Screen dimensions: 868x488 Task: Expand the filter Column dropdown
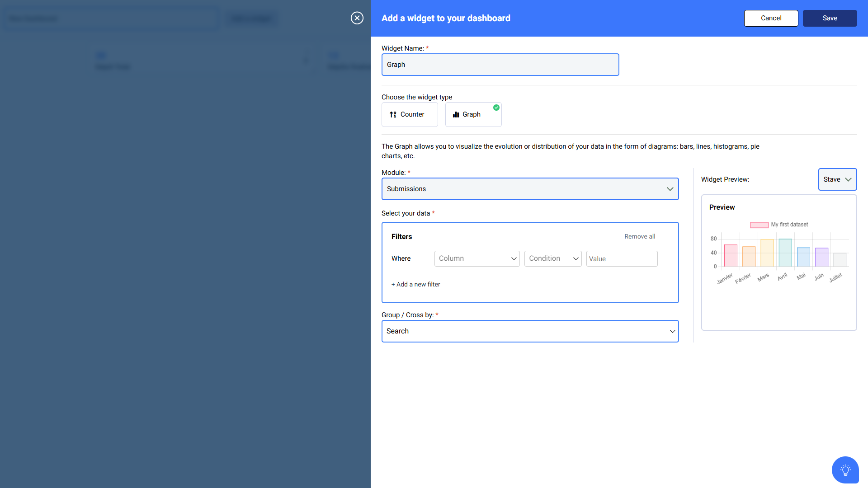click(477, 258)
